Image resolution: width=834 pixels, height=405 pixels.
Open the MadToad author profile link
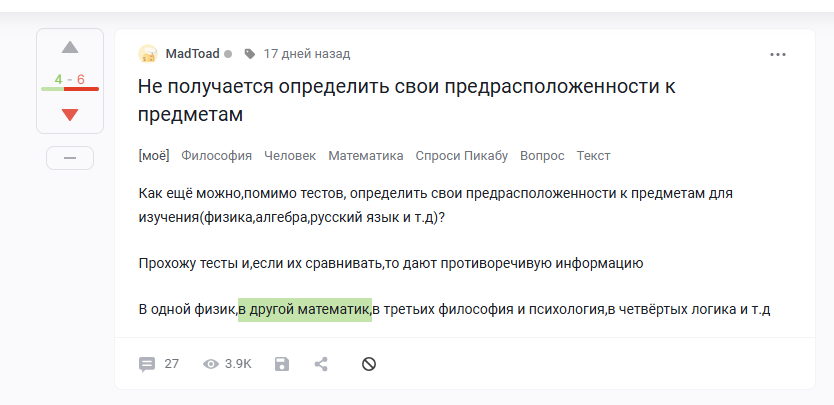point(193,54)
